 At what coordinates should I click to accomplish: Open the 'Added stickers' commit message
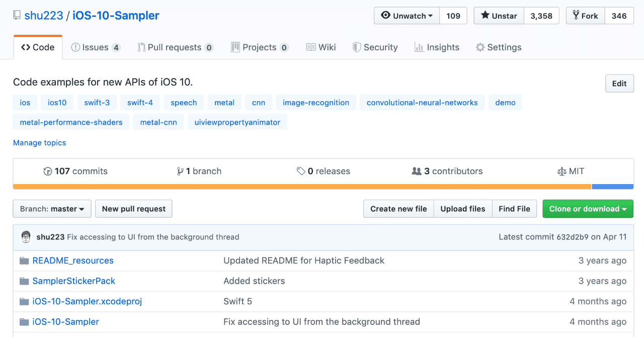(254, 281)
